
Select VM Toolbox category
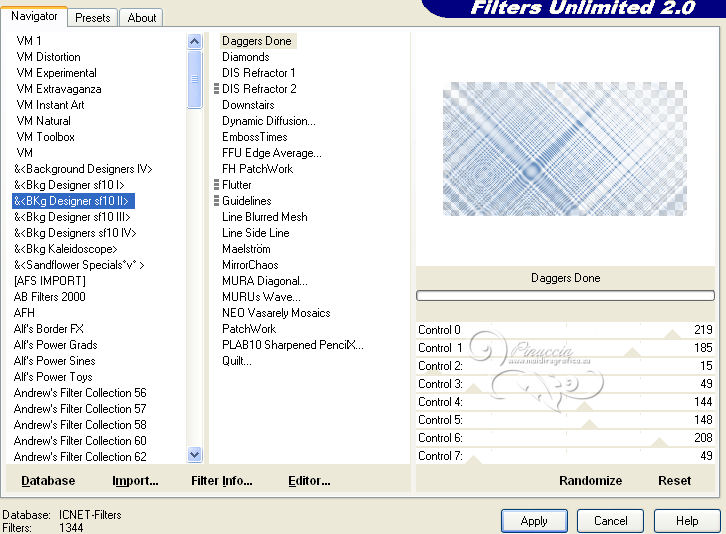(45, 137)
